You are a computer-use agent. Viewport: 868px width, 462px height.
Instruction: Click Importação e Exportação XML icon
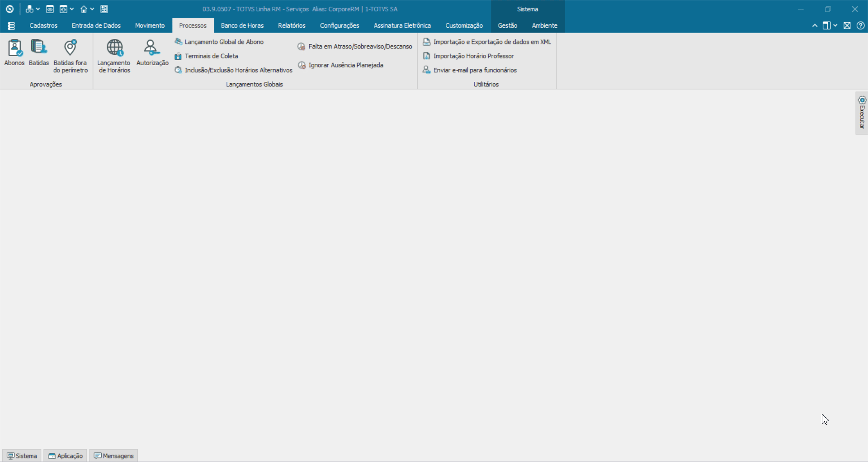(x=426, y=42)
